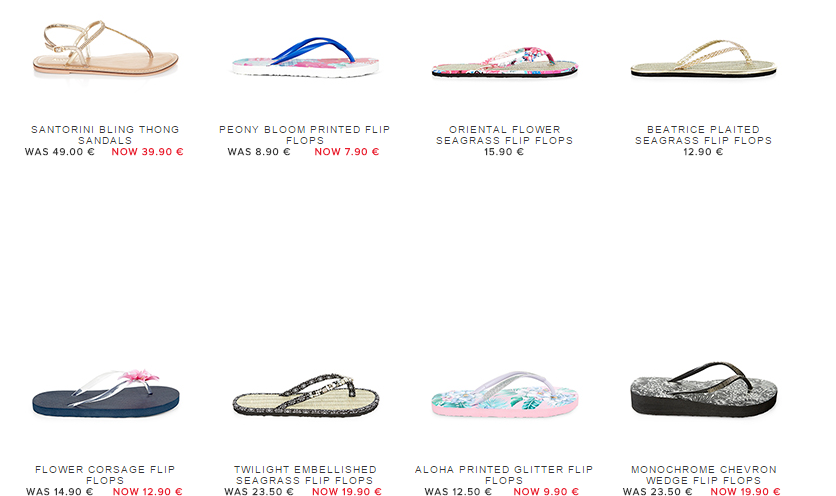Open the gold Beatrice Plaited flip flop picture
Image resolution: width=836 pixels, height=496 pixels.
click(x=703, y=59)
